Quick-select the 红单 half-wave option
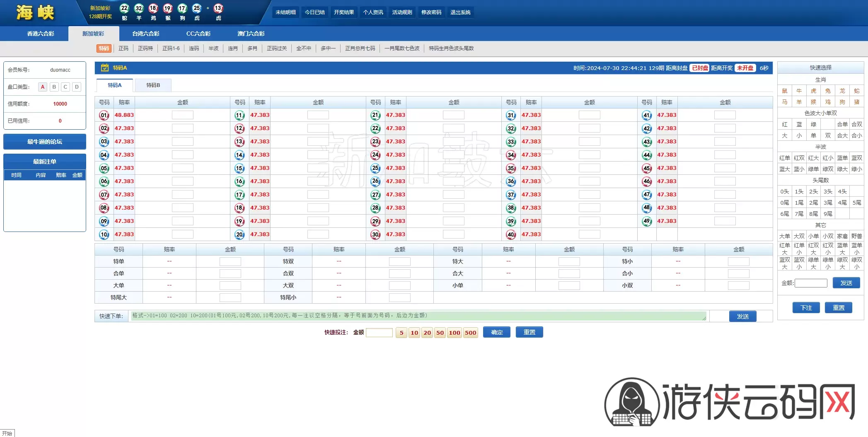 click(784, 158)
